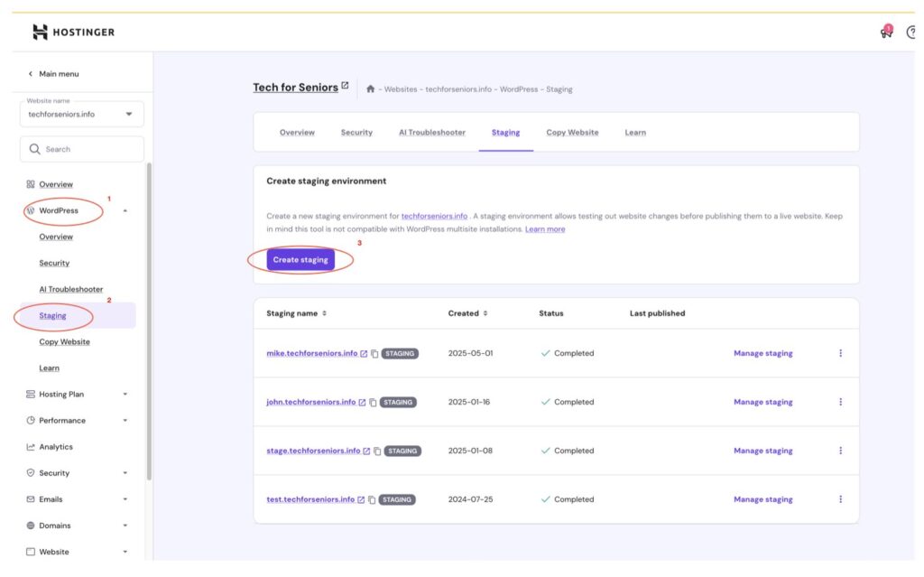This screenshot has width=924, height=577.
Task: Sort table by Staging name column
Action: (x=297, y=313)
